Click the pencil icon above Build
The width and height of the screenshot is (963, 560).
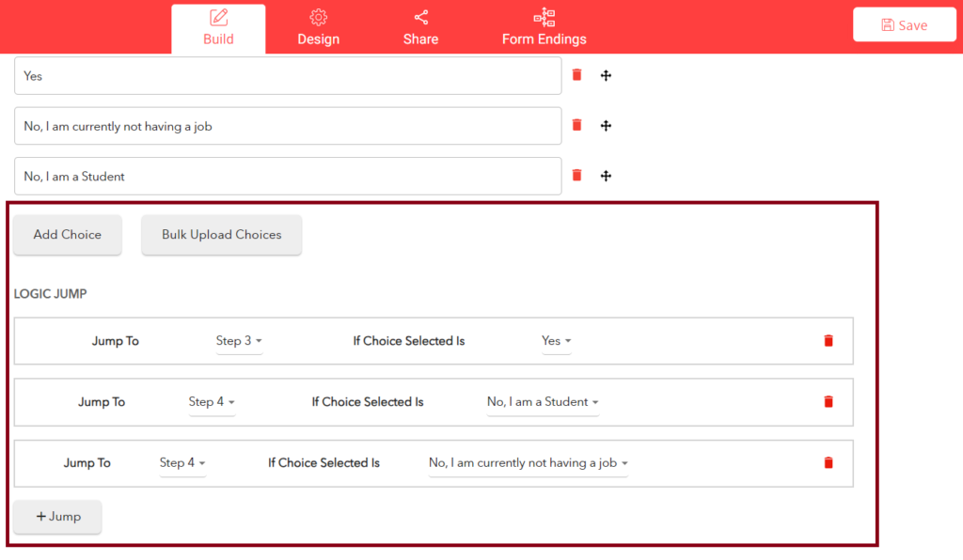[x=218, y=16]
